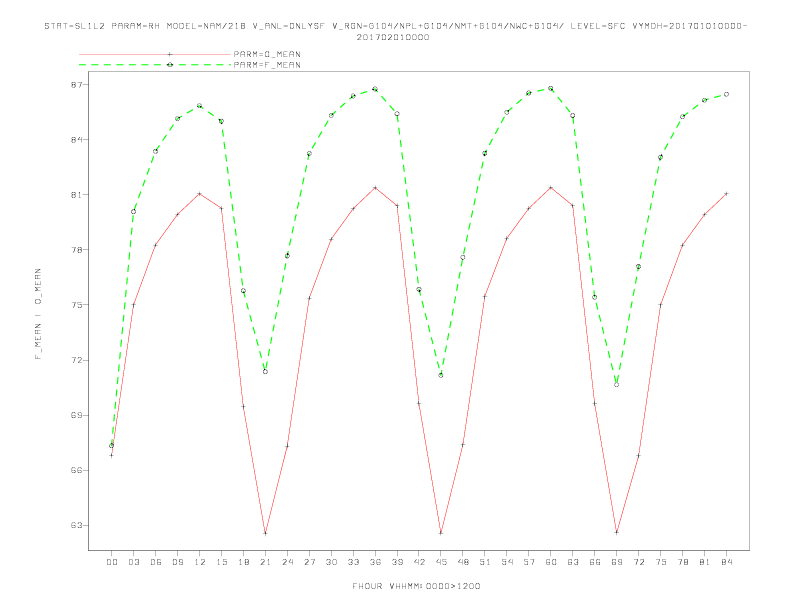Click the y-axis title F_MEAN | O_MEAN
Screen dimensions: 792x612
[x=38, y=314]
